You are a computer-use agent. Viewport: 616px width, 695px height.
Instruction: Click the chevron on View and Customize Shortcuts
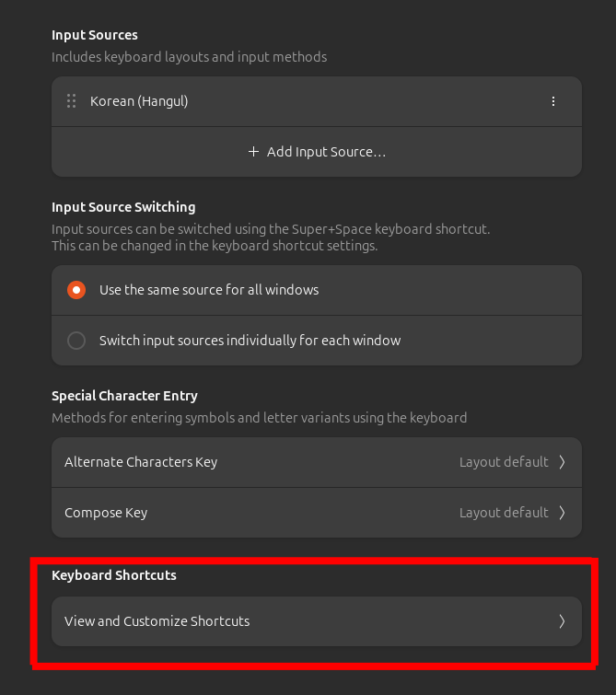tap(562, 621)
